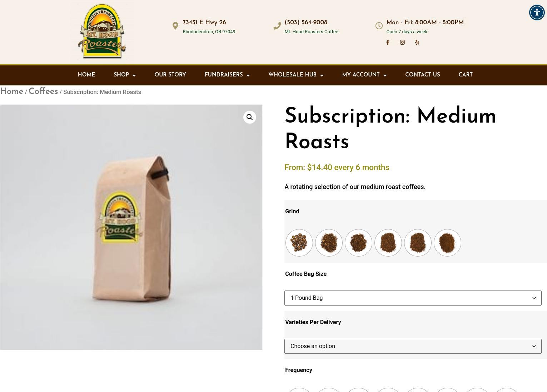
Task: Open the Instagram social icon
Action: point(402,42)
